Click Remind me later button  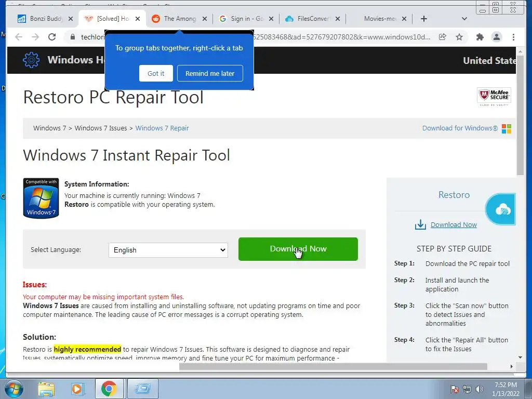[210, 73]
